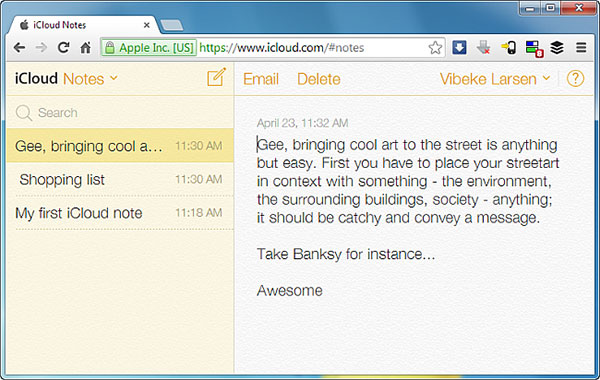Open the My first iCloud note entry
The width and height of the screenshot is (600, 380).
click(x=120, y=213)
